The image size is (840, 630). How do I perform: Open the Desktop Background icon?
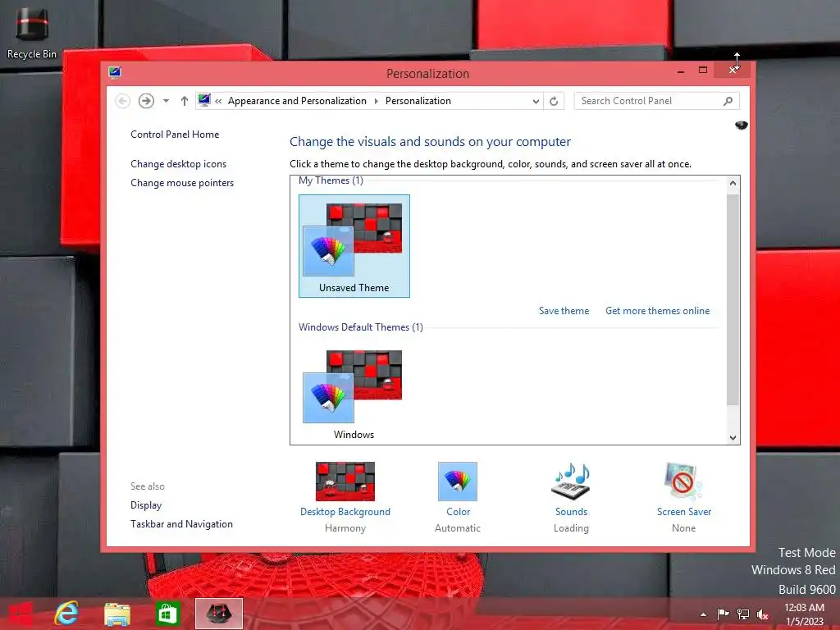coord(345,481)
